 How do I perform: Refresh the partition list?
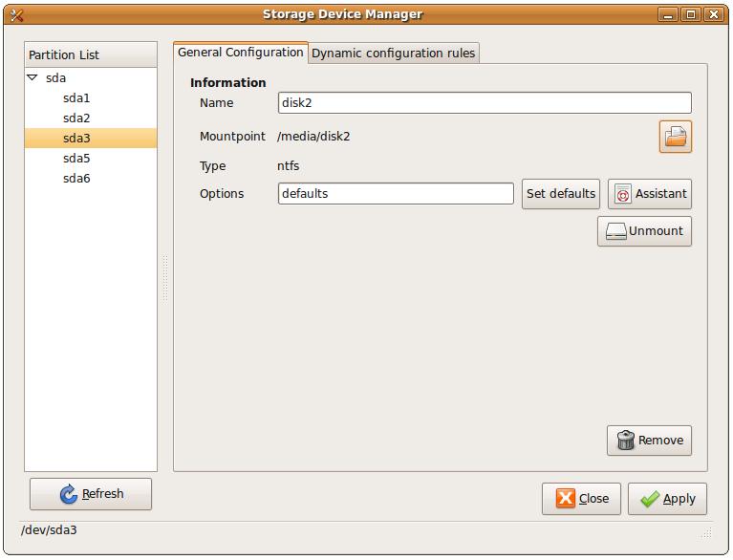pos(91,494)
